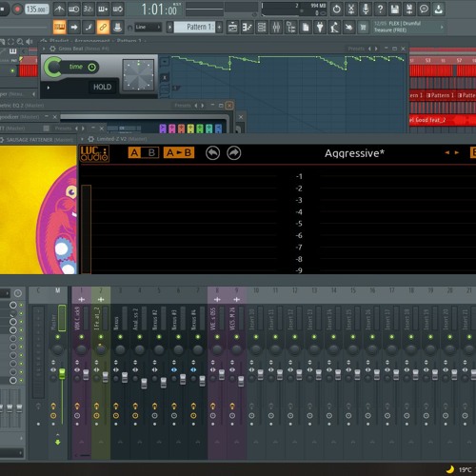476x476 pixels.
Task: Toggle auto-scroll arrow icon
Action: point(74,28)
